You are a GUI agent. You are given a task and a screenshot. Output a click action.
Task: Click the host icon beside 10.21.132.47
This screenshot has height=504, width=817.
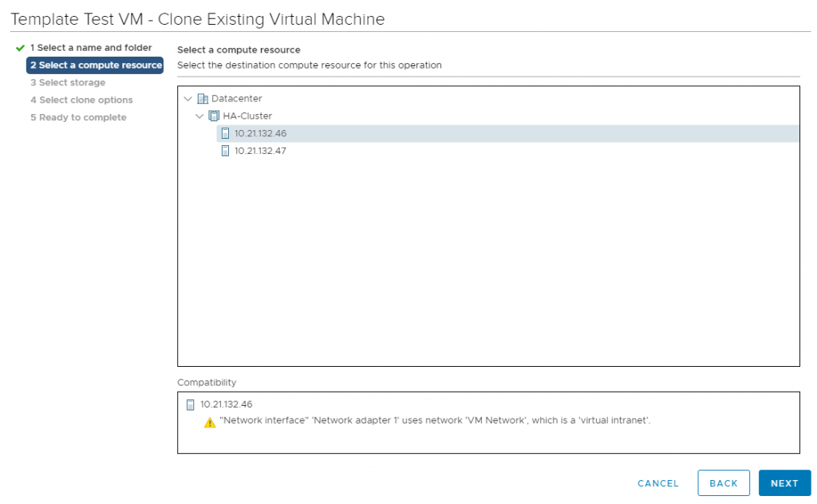pyautogui.click(x=223, y=151)
